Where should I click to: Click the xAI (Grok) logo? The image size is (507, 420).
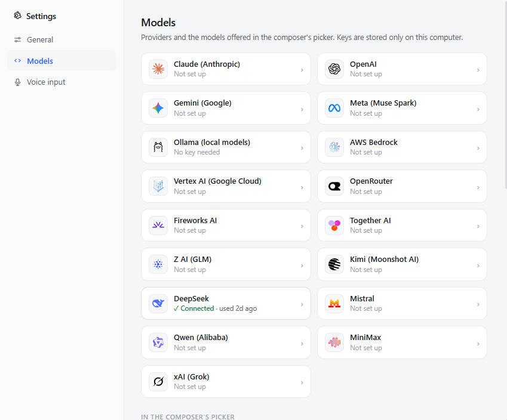(x=158, y=382)
